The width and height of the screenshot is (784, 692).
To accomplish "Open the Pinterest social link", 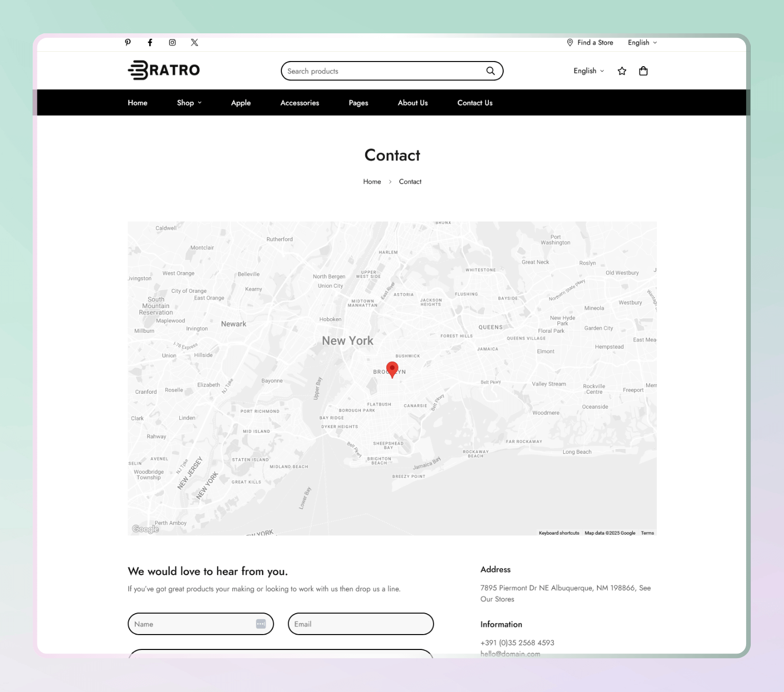I will [x=128, y=43].
